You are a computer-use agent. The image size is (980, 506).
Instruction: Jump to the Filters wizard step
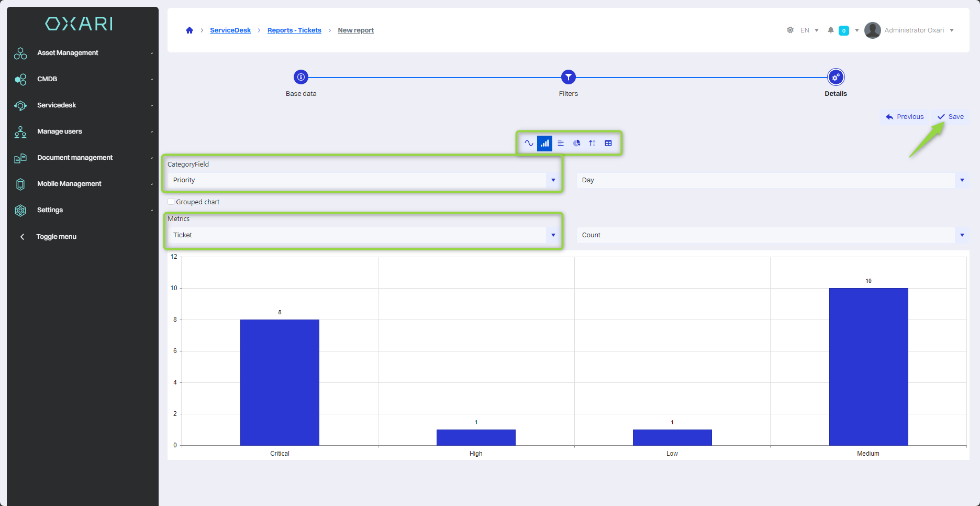pyautogui.click(x=568, y=78)
